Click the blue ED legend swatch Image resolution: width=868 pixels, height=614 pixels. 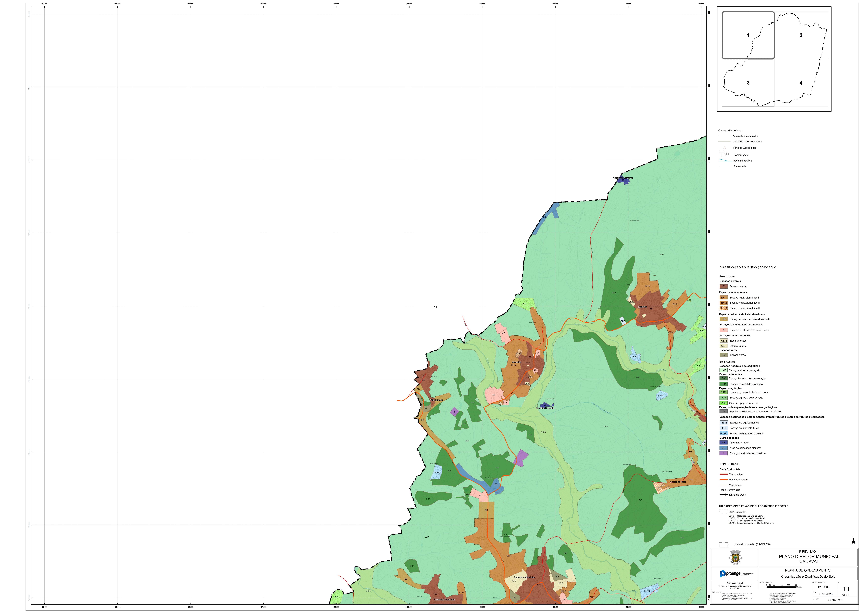[x=724, y=448]
